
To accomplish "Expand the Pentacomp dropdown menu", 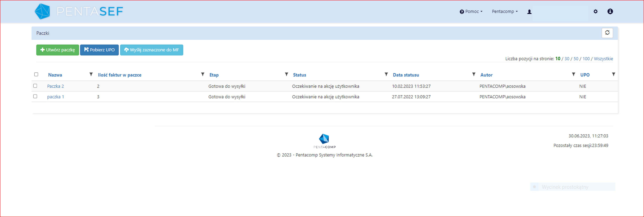I will [x=505, y=12].
